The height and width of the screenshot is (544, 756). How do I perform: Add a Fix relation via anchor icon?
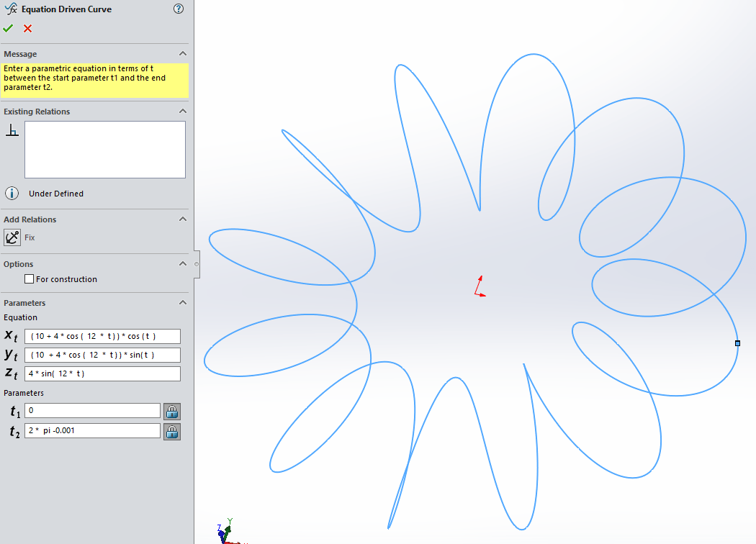12,237
